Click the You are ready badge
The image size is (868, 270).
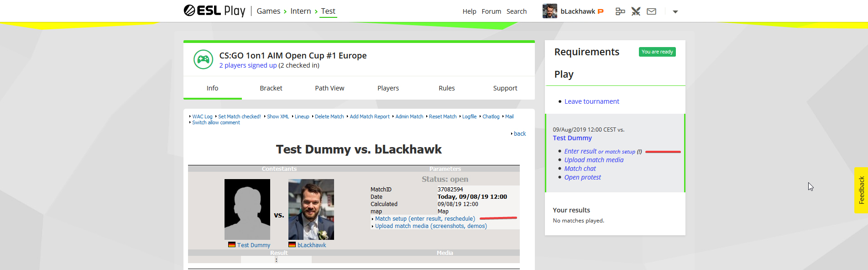[657, 52]
